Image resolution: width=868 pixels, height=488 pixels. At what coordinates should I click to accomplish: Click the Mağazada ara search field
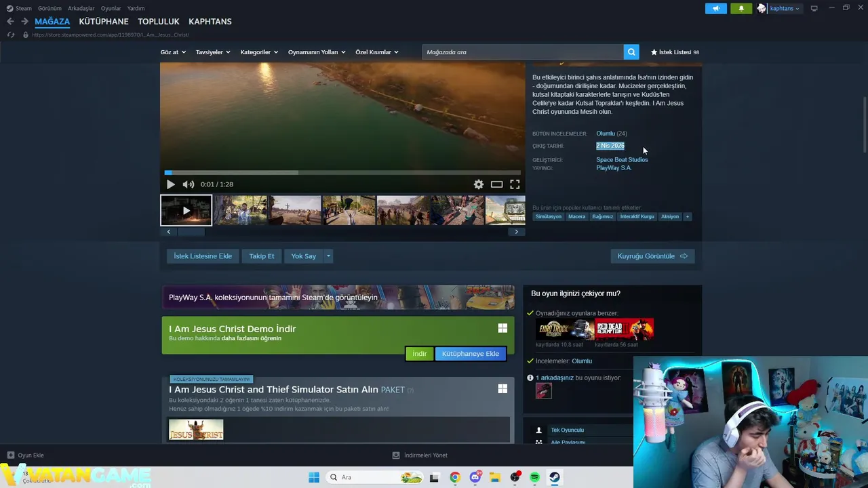[x=523, y=52]
